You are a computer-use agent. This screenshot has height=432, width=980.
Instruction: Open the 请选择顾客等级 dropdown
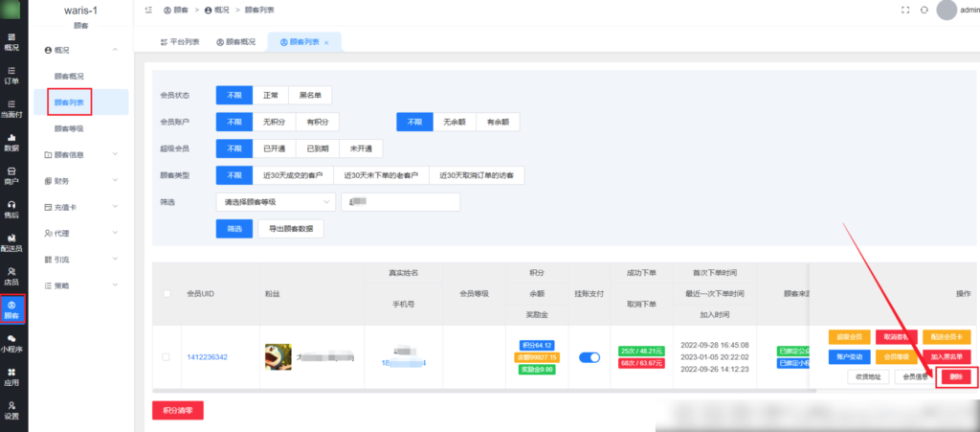276,202
